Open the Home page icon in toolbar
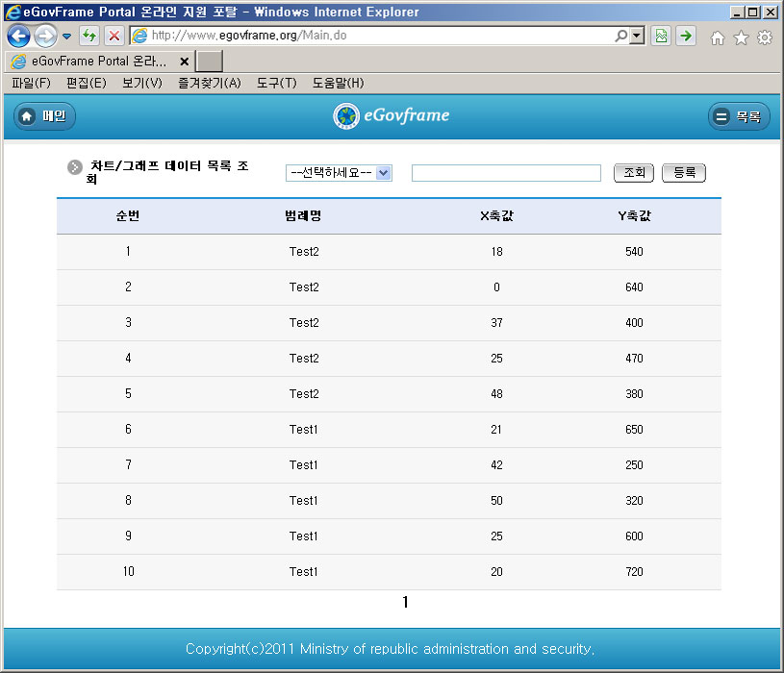 (717, 37)
